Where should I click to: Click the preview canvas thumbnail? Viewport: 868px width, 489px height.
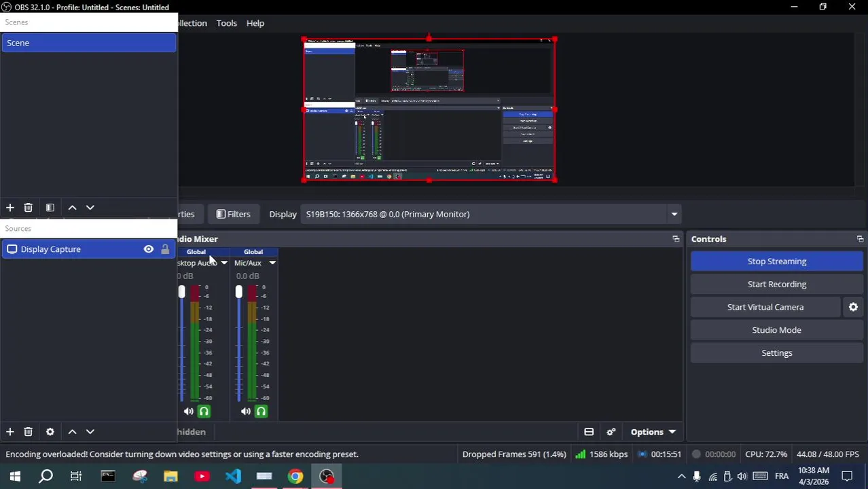click(x=429, y=110)
